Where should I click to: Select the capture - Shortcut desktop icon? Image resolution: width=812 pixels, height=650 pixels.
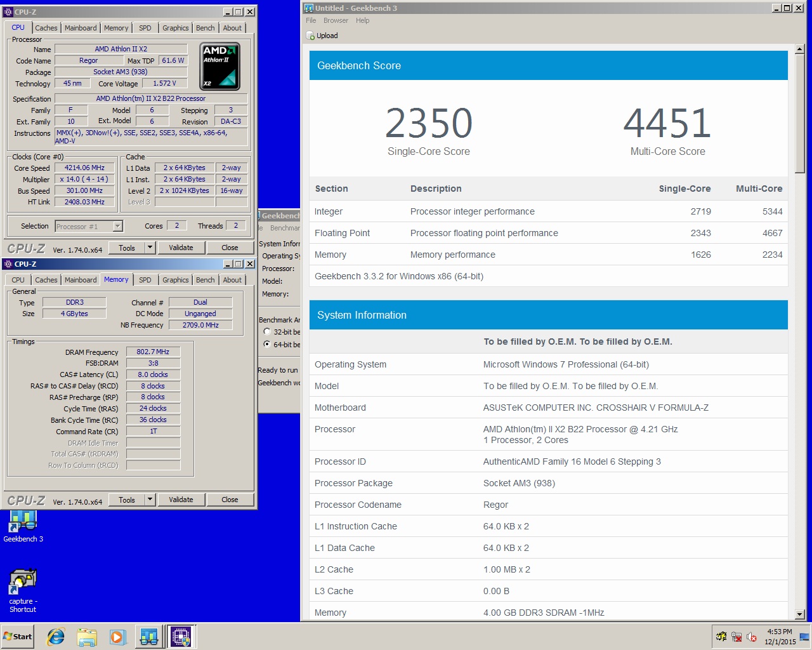23,590
